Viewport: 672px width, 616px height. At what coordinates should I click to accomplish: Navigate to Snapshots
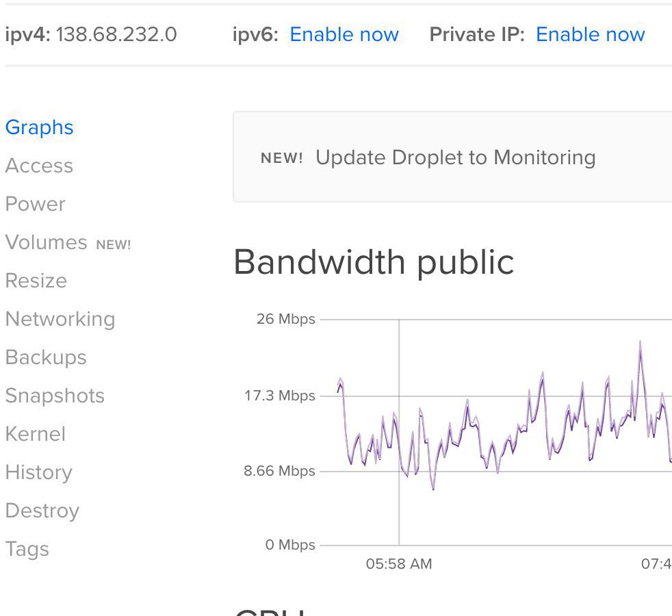point(55,396)
